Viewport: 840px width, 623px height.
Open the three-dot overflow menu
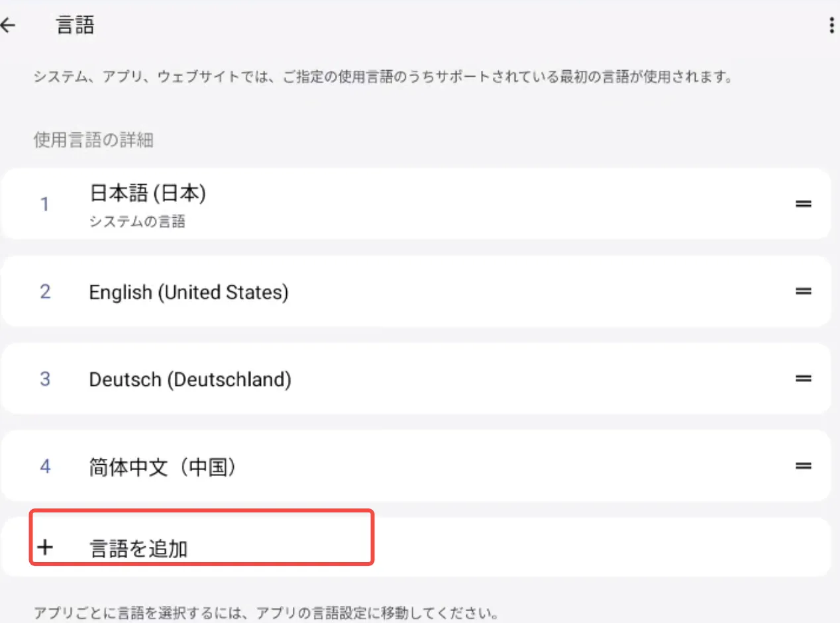(x=831, y=26)
